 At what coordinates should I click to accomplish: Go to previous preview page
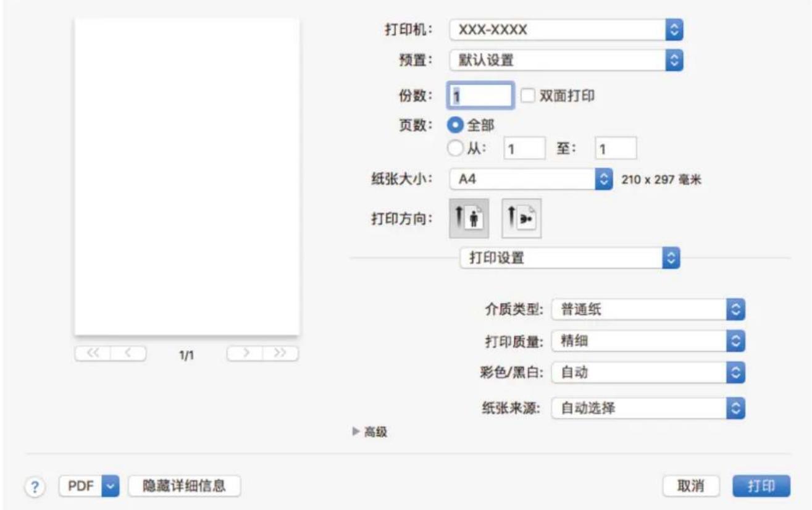pyautogui.click(x=128, y=353)
